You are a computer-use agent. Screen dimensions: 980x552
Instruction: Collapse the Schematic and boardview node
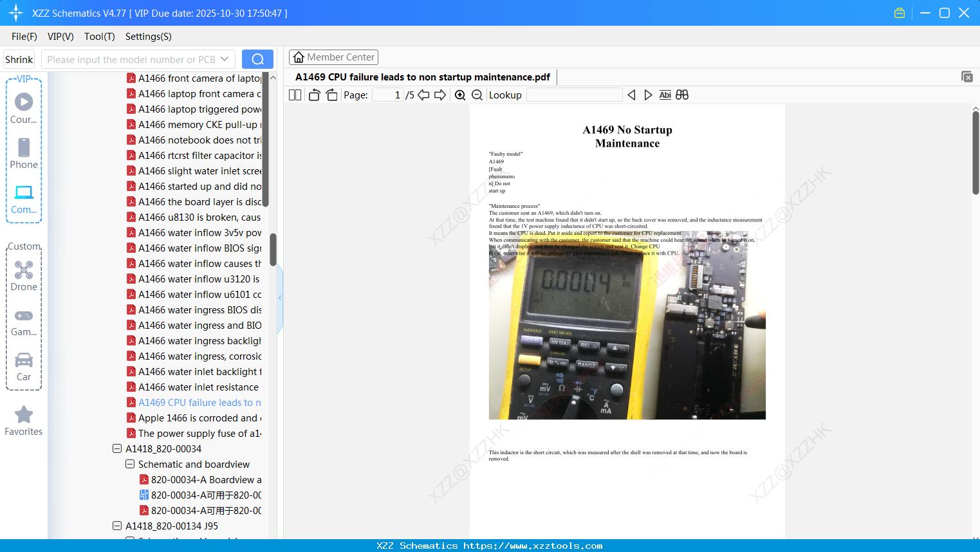point(130,464)
